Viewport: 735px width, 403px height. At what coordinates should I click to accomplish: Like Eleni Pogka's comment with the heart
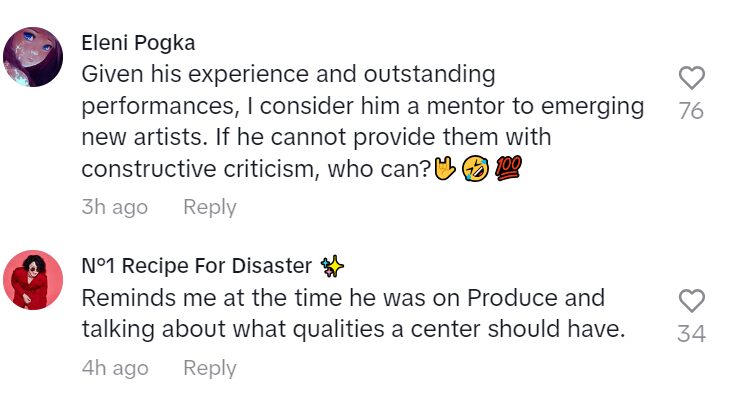[x=691, y=78]
